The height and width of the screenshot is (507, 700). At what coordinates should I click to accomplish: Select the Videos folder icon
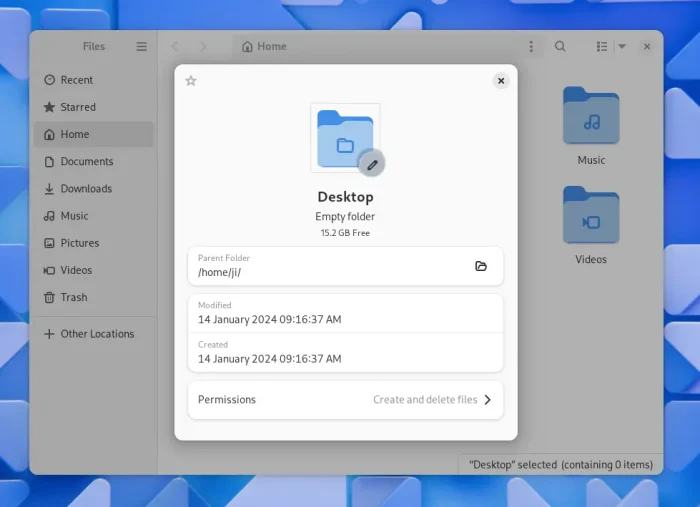point(591,215)
